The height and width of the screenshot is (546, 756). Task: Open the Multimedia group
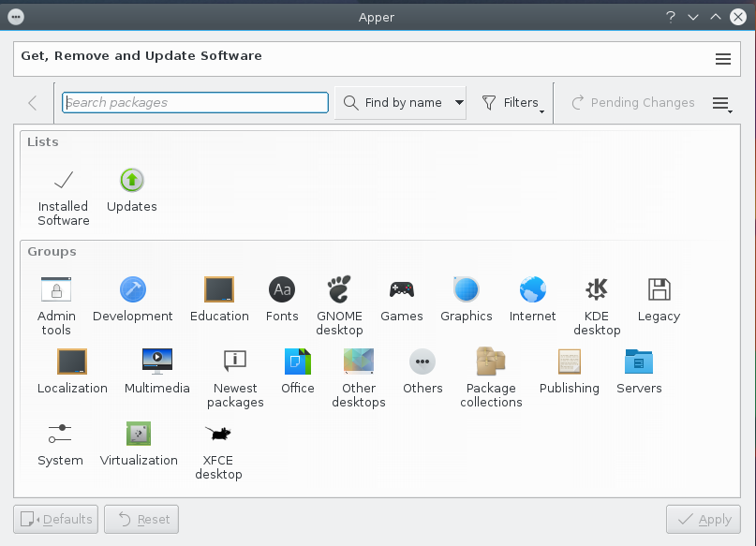(156, 372)
